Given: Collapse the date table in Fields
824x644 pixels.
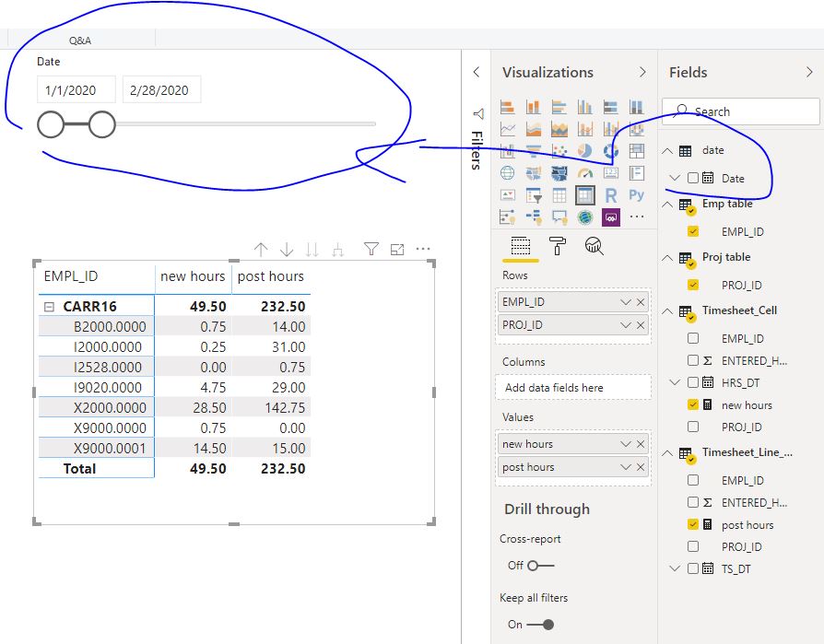Looking at the screenshot, I should tap(667, 151).
